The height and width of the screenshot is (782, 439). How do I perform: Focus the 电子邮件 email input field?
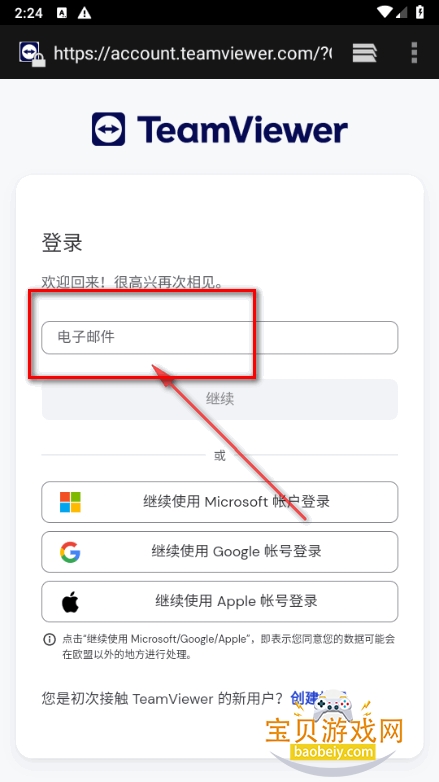[220, 338]
